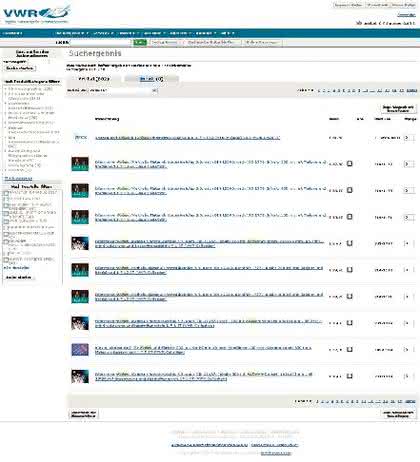Click the small document icon in the fifth result row
Viewport: 420px width, 462px height.
pyautogui.click(x=349, y=243)
